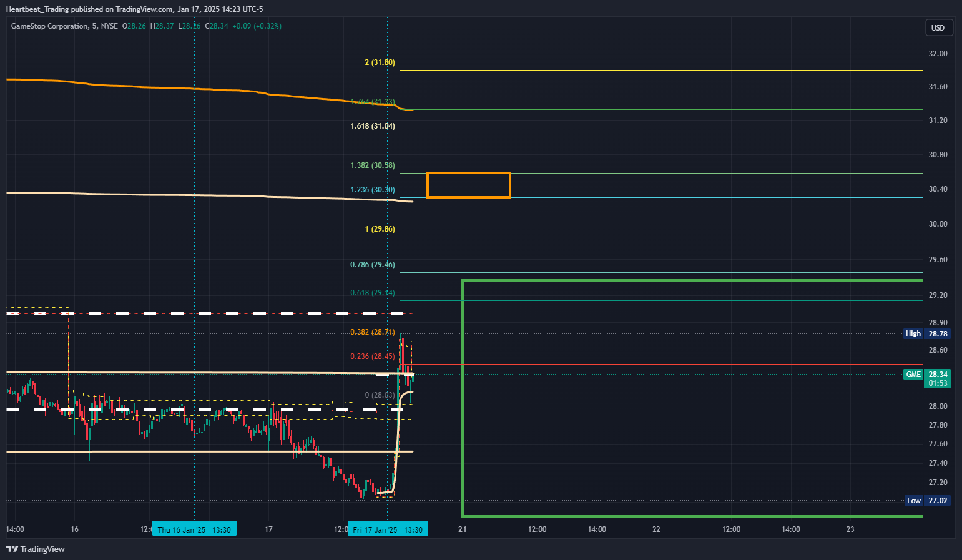
Task: Select the 0.786 (29.46) Fibonacci label
Action: pyautogui.click(x=373, y=265)
